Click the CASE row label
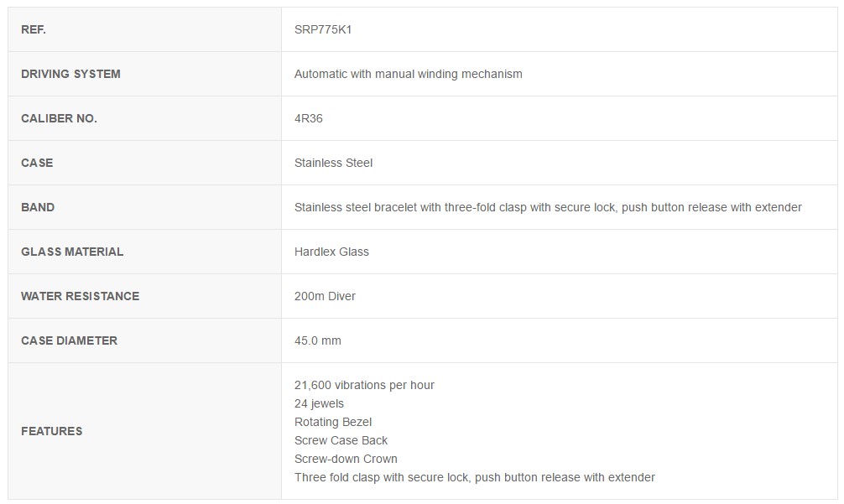Viewport: 844px width, 504px height. pyautogui.click(x=37, y=163)
